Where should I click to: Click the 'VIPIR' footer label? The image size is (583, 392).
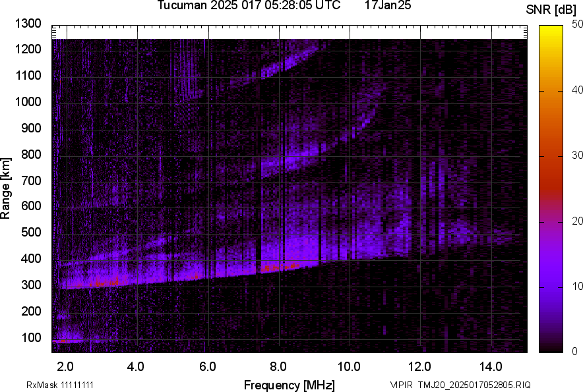[401, 385]
